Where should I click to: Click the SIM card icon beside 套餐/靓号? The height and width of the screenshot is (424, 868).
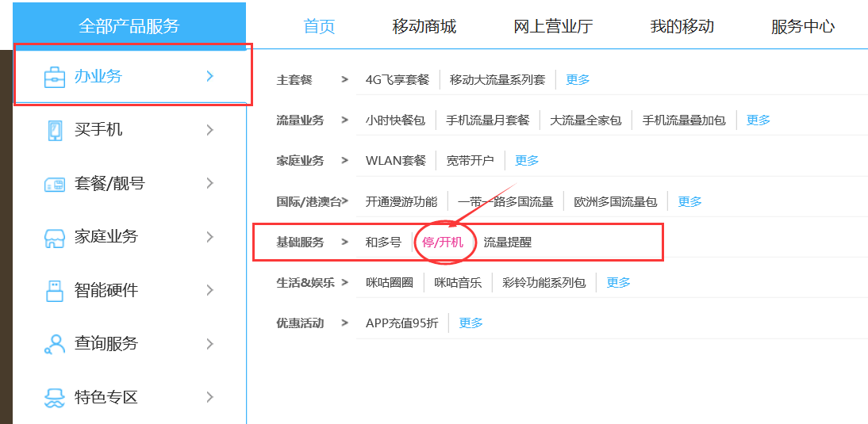pyautogui.click(x=54, y=184)
